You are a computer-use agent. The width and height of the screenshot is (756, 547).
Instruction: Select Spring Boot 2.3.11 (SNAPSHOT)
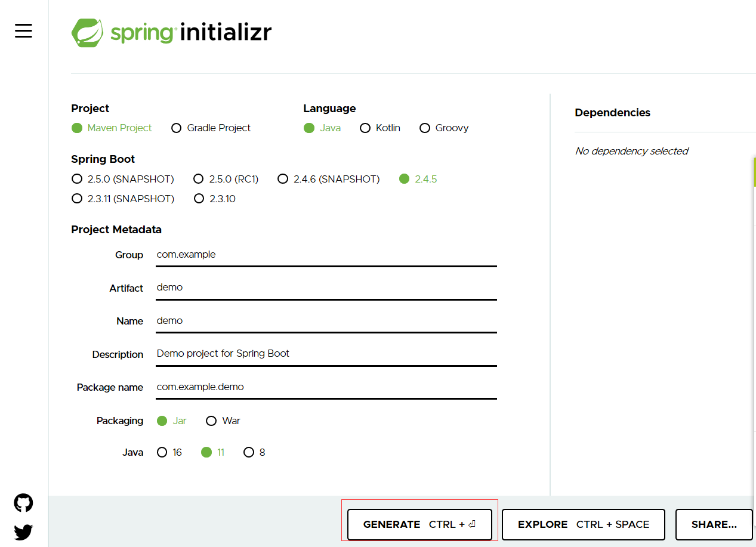pyautogui.click(x=76, y=199)
